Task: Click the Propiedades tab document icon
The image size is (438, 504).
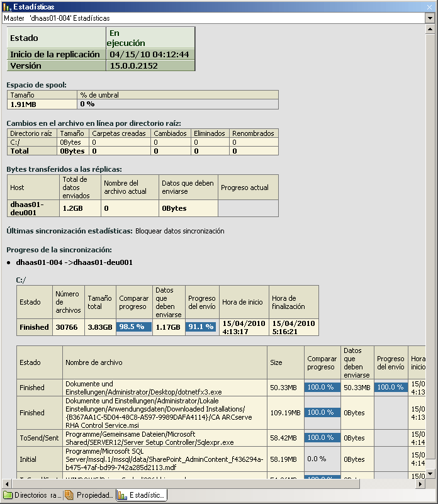Action: point(69,495)
